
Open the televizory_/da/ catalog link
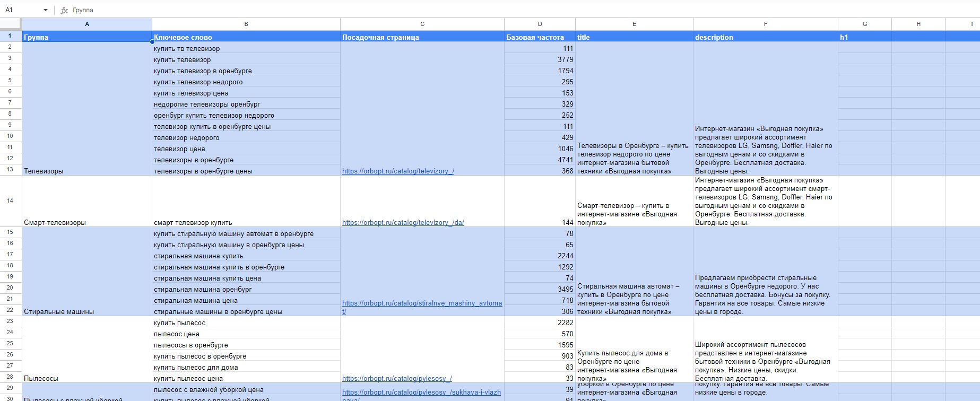click(x=403, y=223)
